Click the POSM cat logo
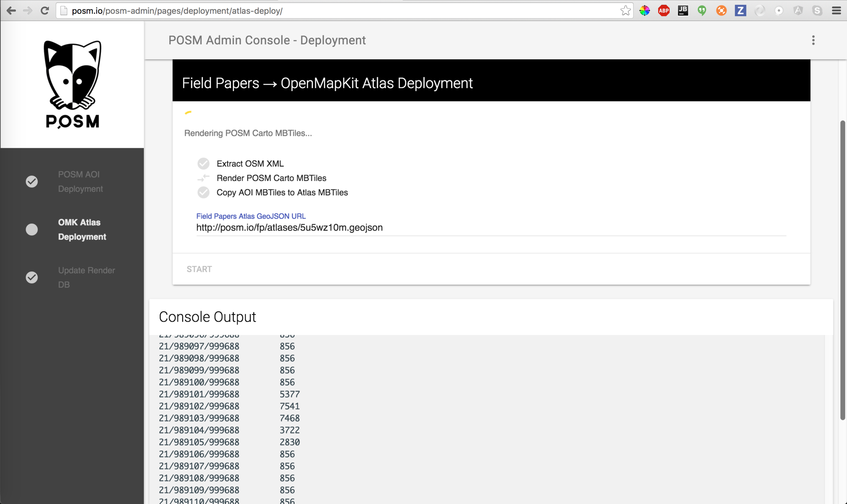Viewport: 847px width, 504px height. pos(72,84)
